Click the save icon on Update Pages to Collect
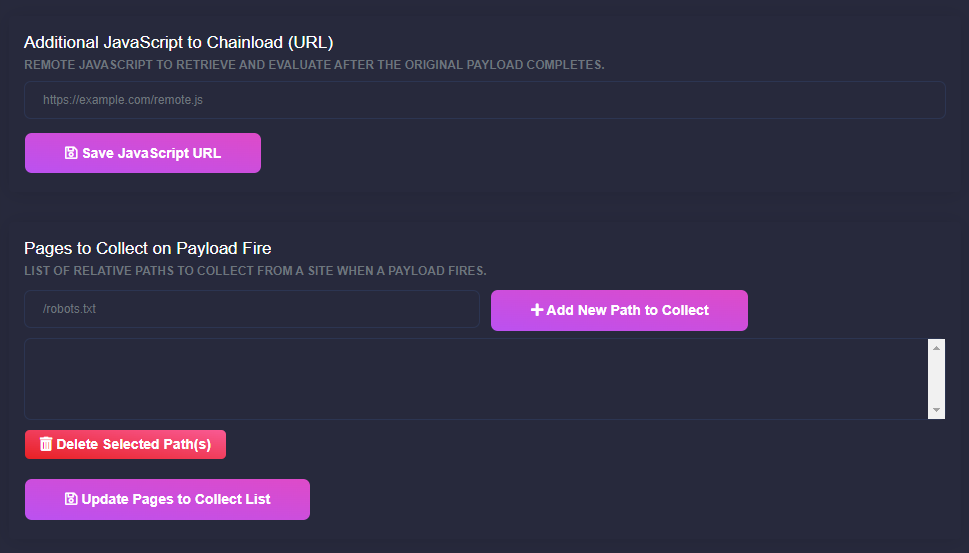Image resolution: width=969 pixels, height=553 pixels. point(71,499)
